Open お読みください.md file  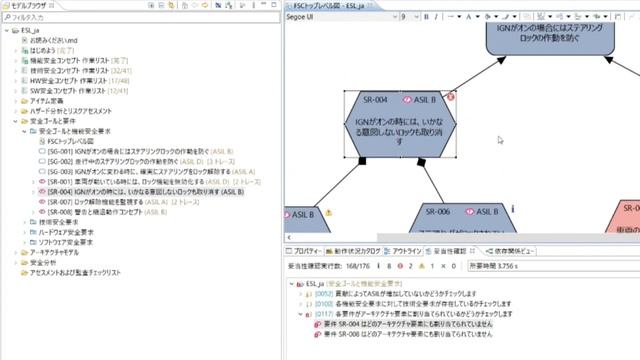click(x=53, y=40)
